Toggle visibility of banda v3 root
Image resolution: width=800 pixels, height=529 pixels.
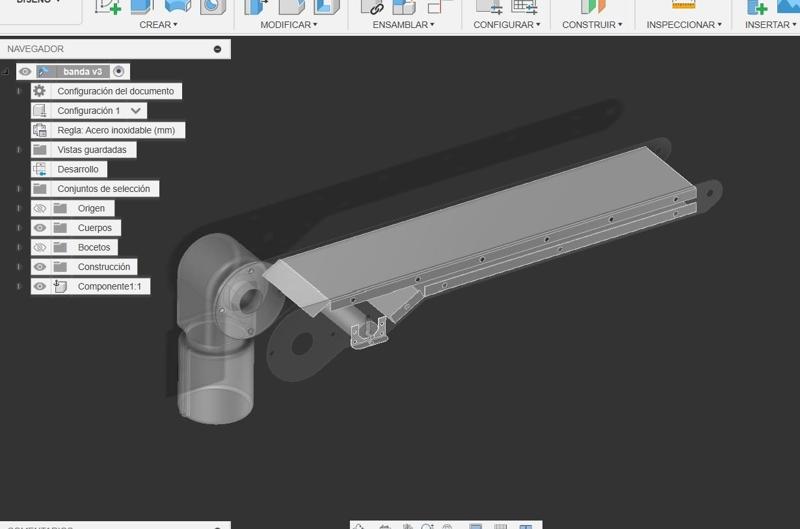click(25, 71)
